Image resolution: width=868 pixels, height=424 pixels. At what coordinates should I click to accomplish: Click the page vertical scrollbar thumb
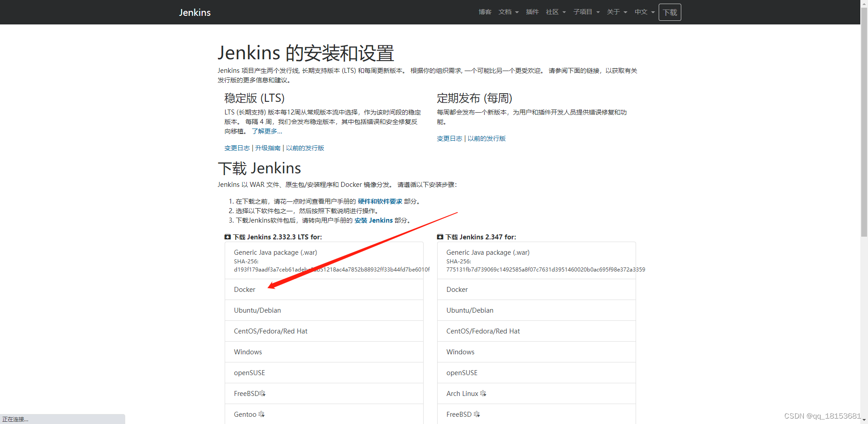click(x=864, y=122)
